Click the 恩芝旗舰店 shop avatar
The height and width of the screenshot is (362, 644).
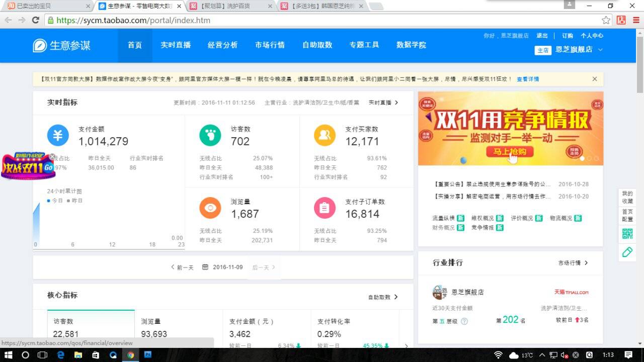click(440, 292)
